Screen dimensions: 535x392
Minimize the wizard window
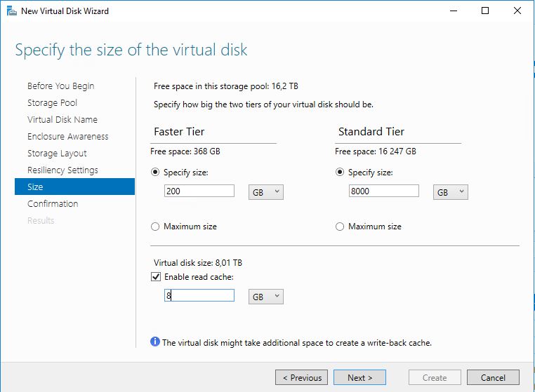click(x=454, y=11)
